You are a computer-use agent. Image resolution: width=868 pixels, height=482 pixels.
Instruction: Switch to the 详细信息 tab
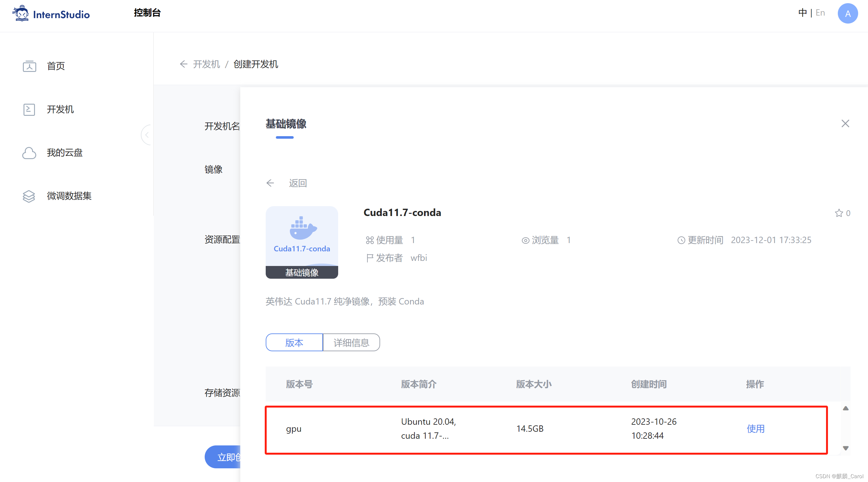(x=351, y=342)
